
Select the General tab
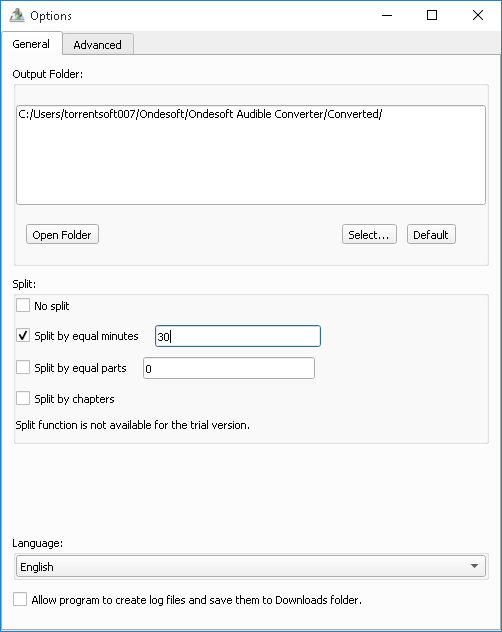point(31,44)
